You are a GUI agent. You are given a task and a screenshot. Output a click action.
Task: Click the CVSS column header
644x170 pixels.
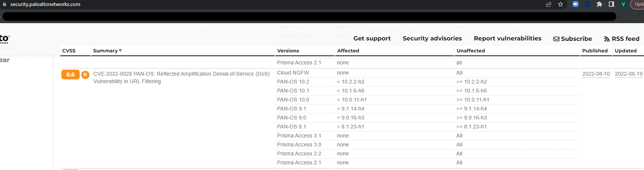[x=69, y=51]
